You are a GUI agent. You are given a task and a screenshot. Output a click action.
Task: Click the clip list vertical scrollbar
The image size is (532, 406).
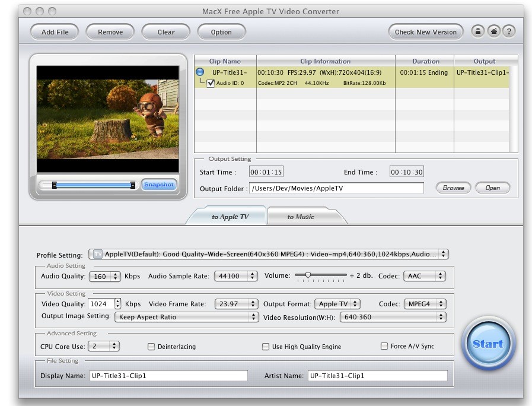pyautogui.click(x=514, y=109)
